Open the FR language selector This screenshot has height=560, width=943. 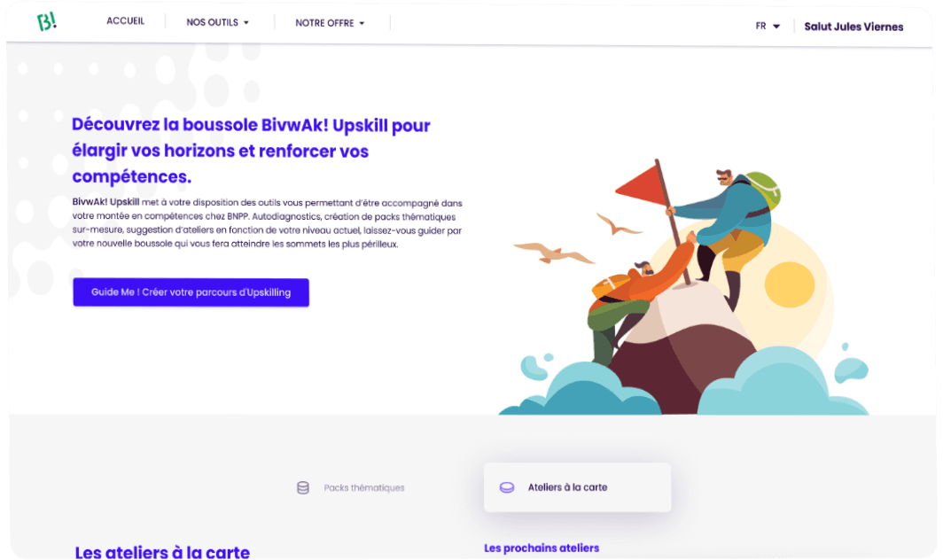(x=768, y=27)
